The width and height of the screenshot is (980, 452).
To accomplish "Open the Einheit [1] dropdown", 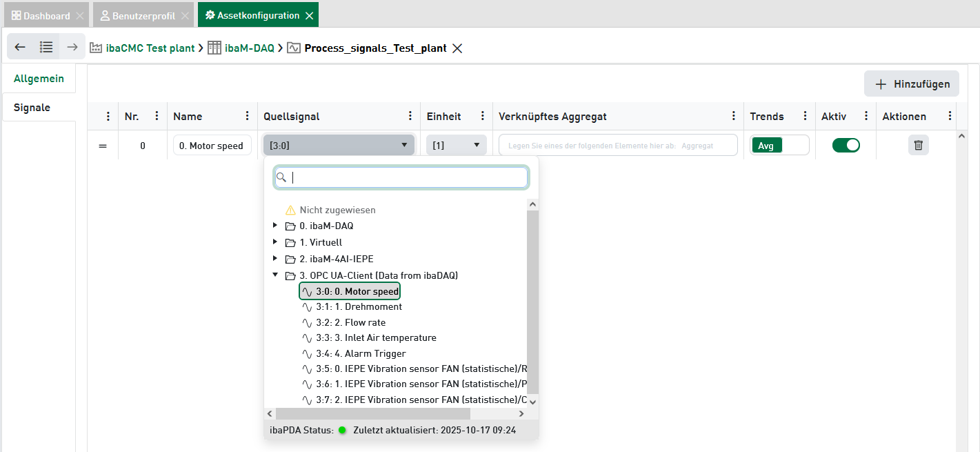I will point(456,146).
